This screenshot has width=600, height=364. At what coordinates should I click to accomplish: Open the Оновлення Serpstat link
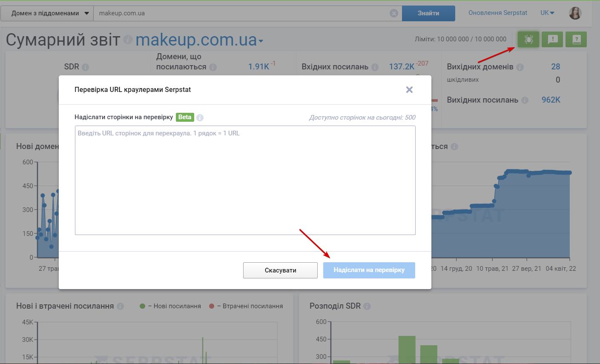(498, 13)
